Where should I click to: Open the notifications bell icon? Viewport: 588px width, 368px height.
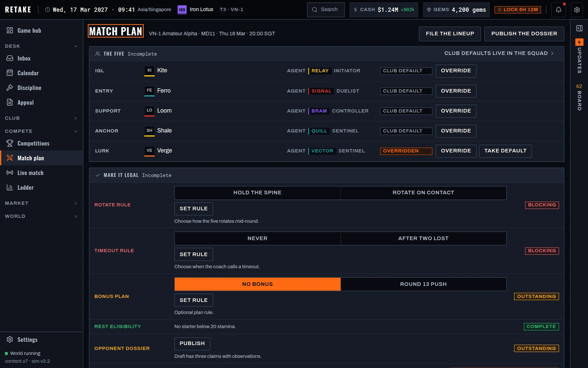point(559,10)
